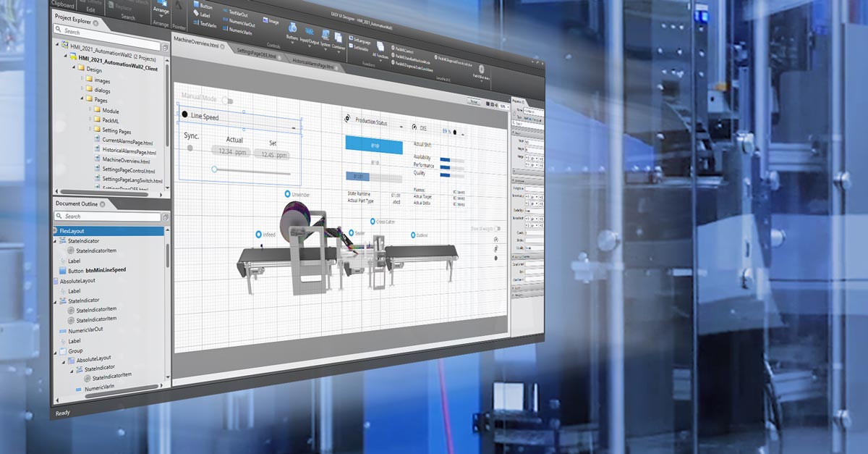Screen dimensions: 868x454
Task: Click the Sync. indicator dot
Action: point(190,148)
